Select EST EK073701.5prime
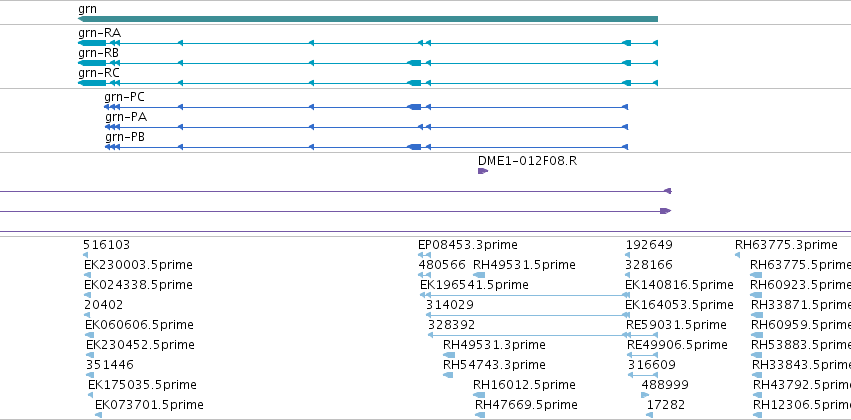Screen dimensions: 851x420 [x=149, y=405]
